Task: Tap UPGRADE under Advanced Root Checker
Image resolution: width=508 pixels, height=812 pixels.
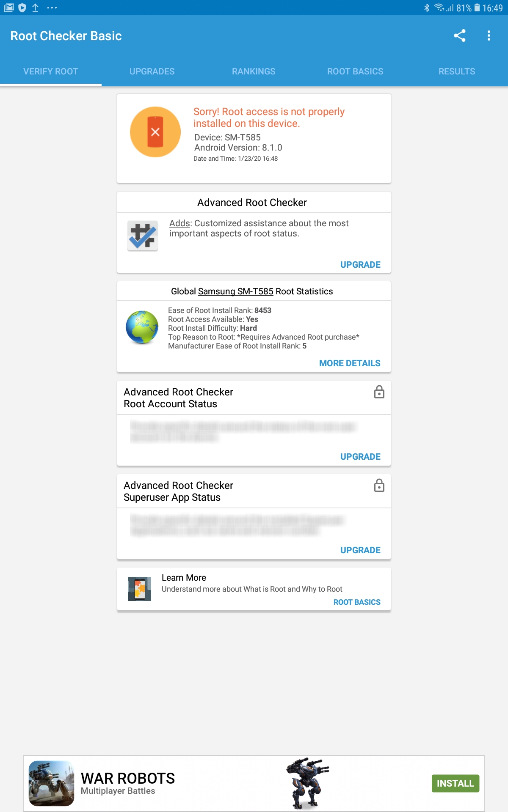Action: pyautogui.click(x=360, y=264)
